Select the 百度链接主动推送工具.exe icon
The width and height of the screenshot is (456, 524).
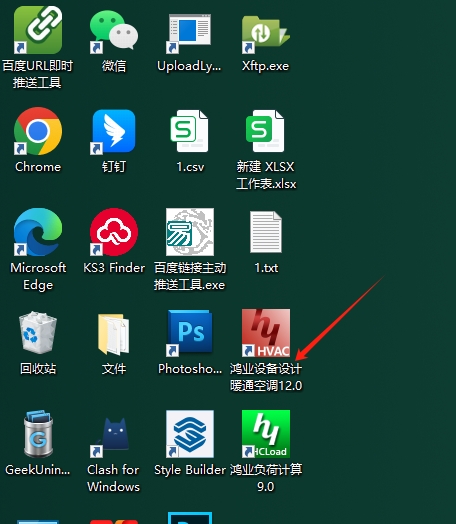point(190,232)
